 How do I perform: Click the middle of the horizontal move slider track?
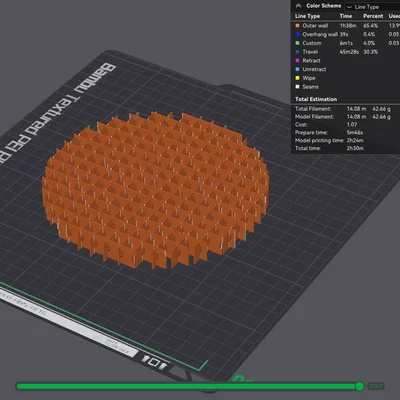point(190,386)
